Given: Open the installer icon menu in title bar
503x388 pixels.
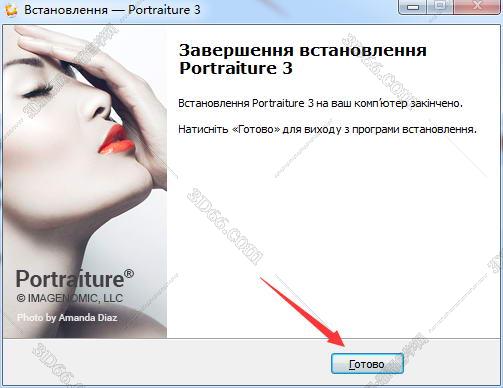Looking at the screenshot, I should [x=11, y=10].
